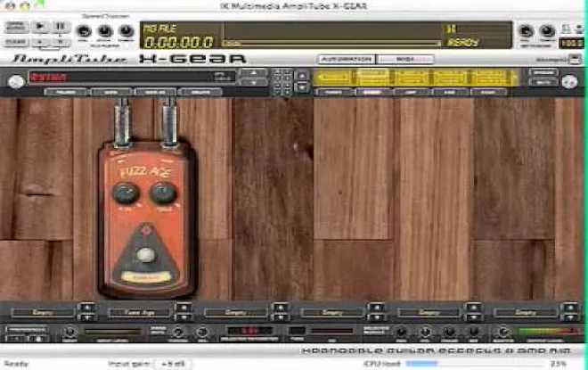Click the audio position progress bar in the display
This screenshot has height=370, width=588.
click(x=331, y=44)
